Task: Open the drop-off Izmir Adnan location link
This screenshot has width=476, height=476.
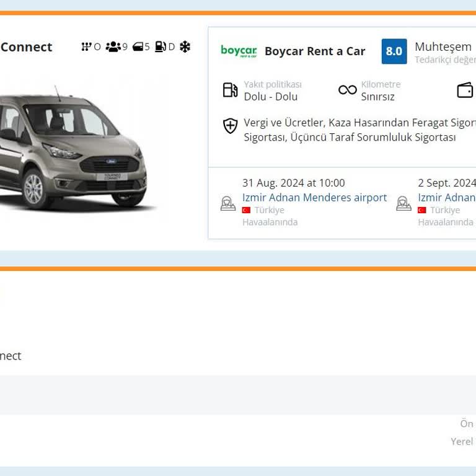Action: tap(447, 198)
